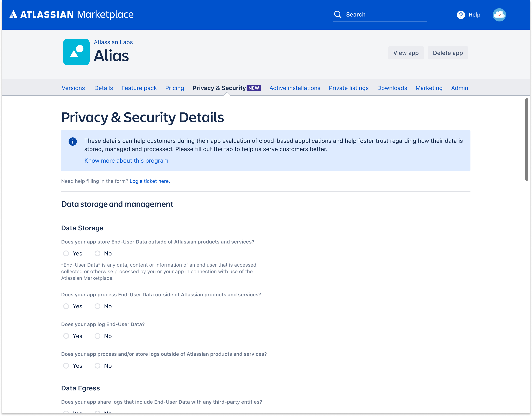Open the Pricing tab dropdown

[175, 88]
